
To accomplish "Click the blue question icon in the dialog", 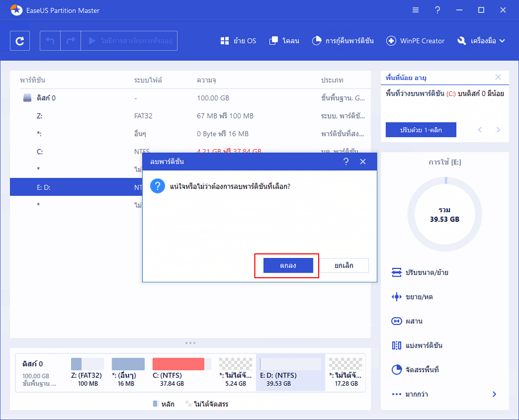I will (x=158, y=186).
